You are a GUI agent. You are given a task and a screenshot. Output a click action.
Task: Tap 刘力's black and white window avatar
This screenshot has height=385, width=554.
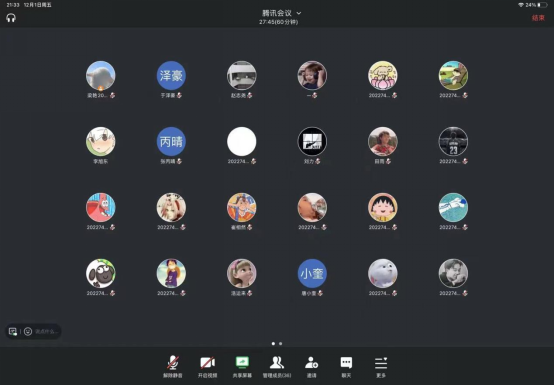(x=312, y=141)
